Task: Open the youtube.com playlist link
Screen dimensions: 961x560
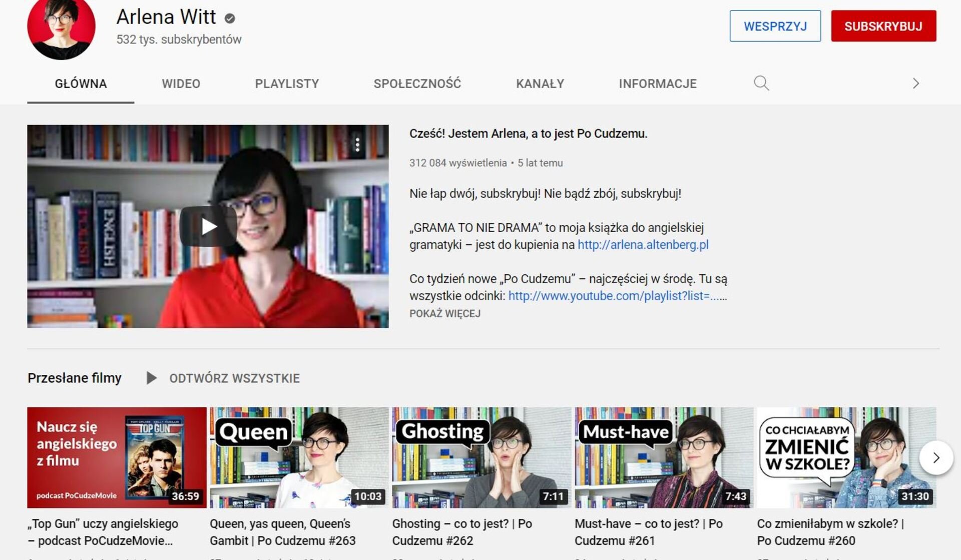Action: point(618,296)
